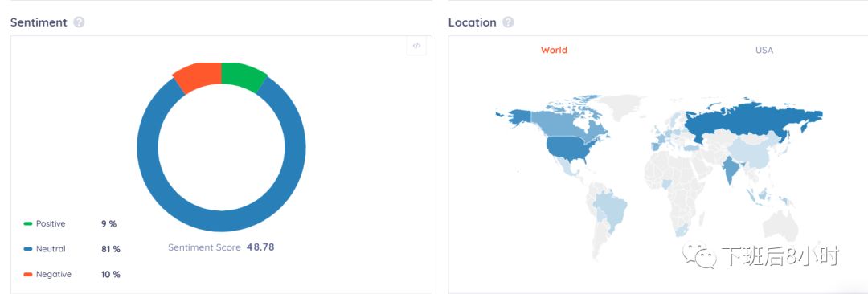The height and width of the screenshot is (294, 868).
Task: Switch to the USA map tab
Action: point(764,50)
